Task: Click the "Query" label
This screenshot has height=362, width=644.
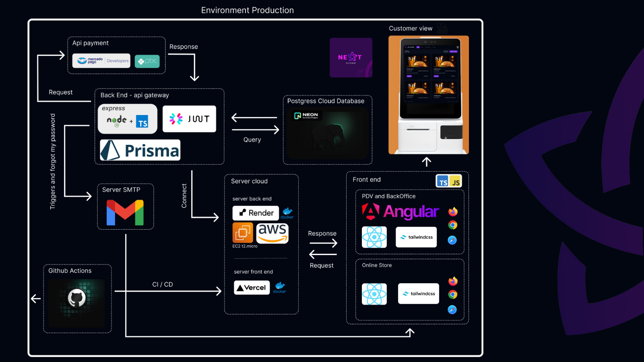Action: pyautogui.click(x=252, y=140)
